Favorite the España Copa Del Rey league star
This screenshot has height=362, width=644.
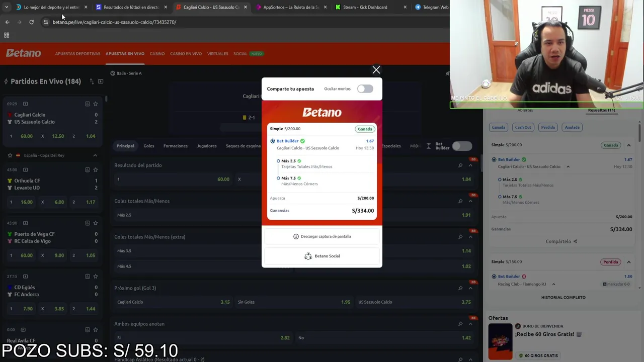click(x=10, y=155)
